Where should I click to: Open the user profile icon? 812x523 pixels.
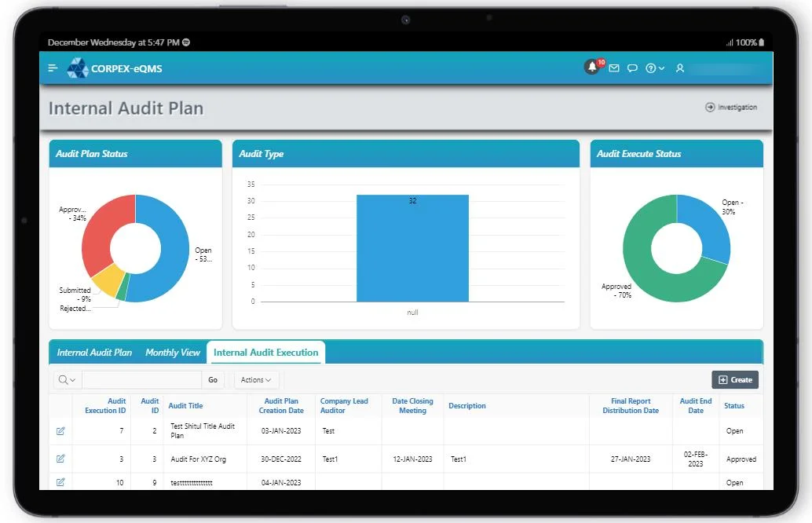coord(680,68)
